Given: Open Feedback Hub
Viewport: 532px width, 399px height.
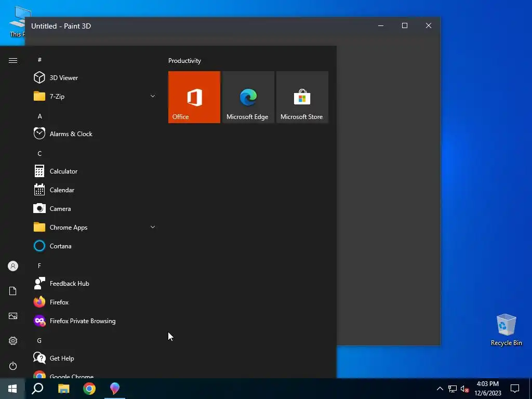Looking at the screenshot, I should 95,283.
